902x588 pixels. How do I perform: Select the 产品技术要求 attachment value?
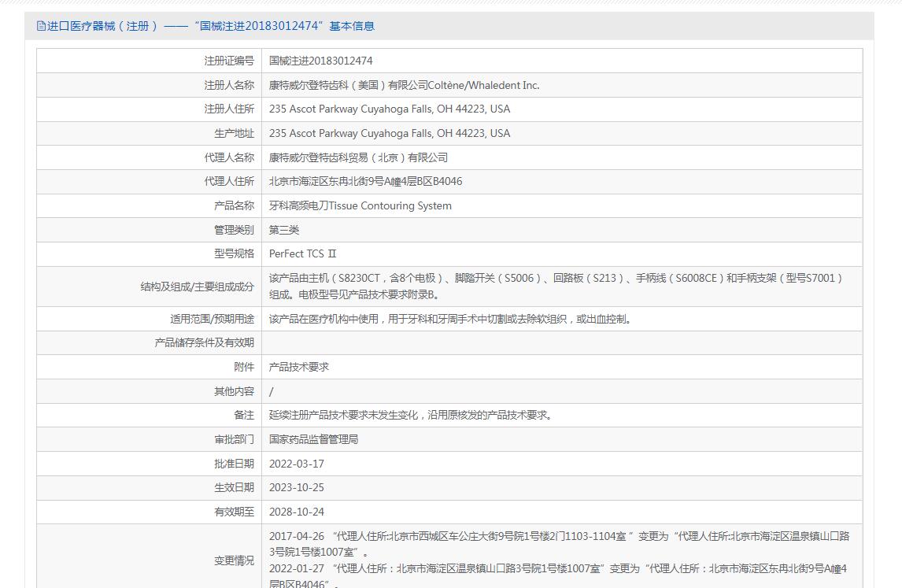tap(298, 367)
